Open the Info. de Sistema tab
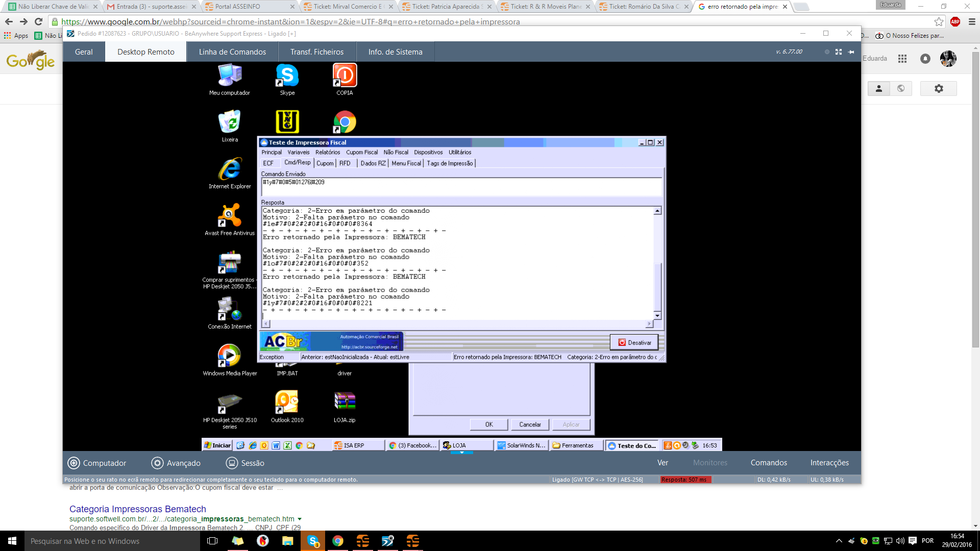The image size is (980, 551). click(x=396, y=52)
